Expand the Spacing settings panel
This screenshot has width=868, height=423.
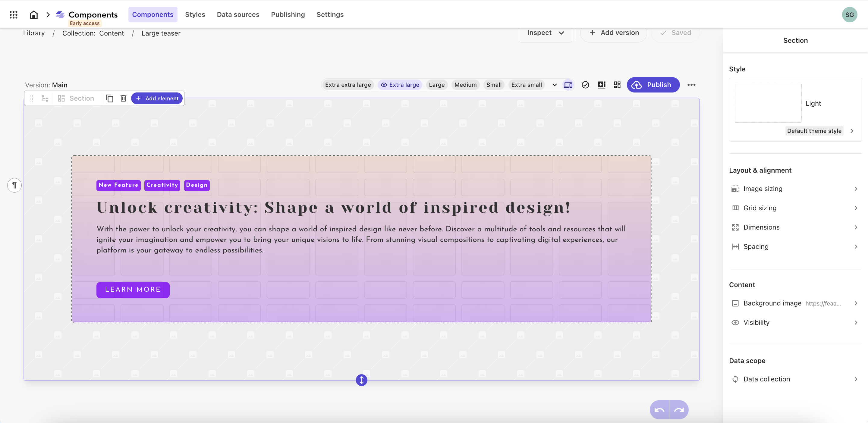pyautogui.click(x=796, y=246)
